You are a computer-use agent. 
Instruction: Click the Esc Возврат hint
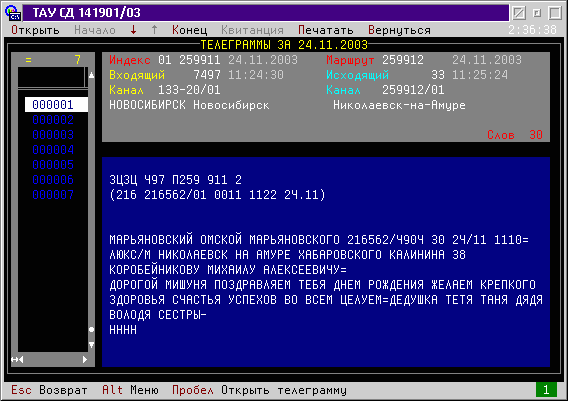click(x=49, y=390)
